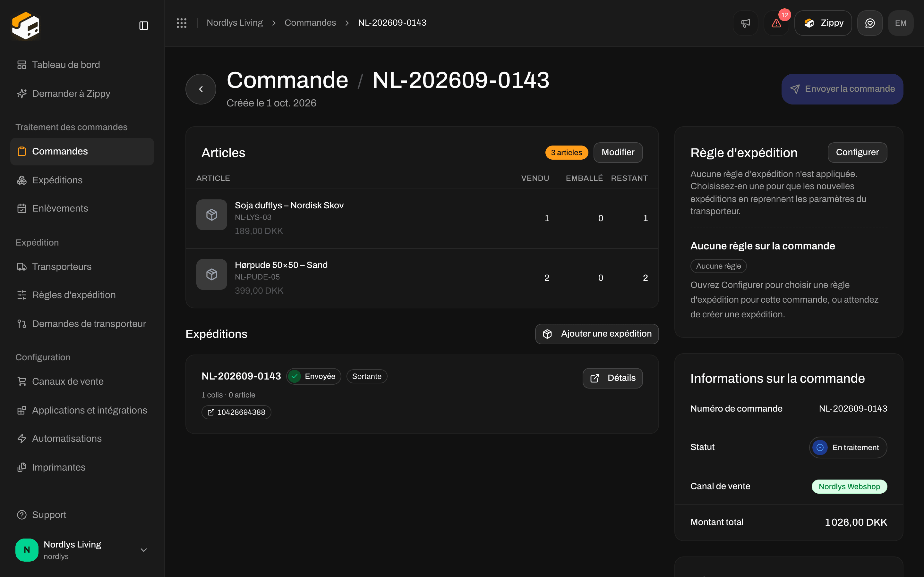Open the apps grid launcher
924x577 pixels.
(x=182, y=23)
